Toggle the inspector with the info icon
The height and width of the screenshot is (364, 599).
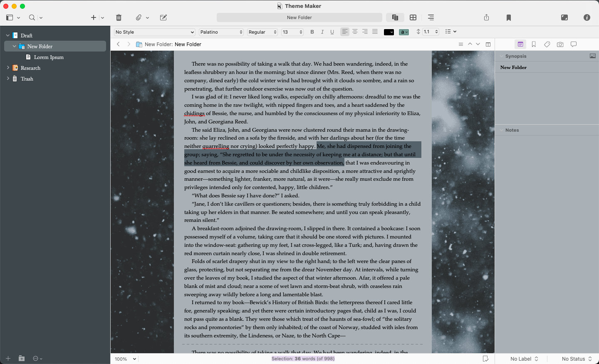(587, 17)
